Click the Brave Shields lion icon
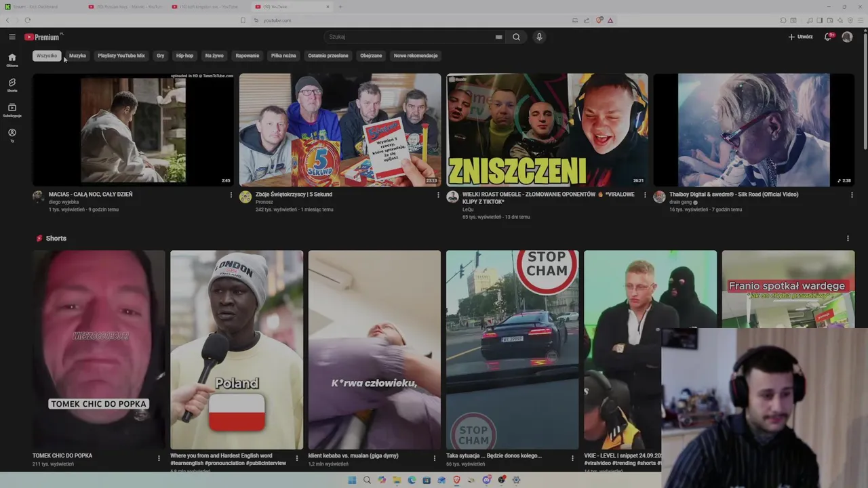This screenshot has height=488, width=868. pyautogui.click(x=599, y=20)
